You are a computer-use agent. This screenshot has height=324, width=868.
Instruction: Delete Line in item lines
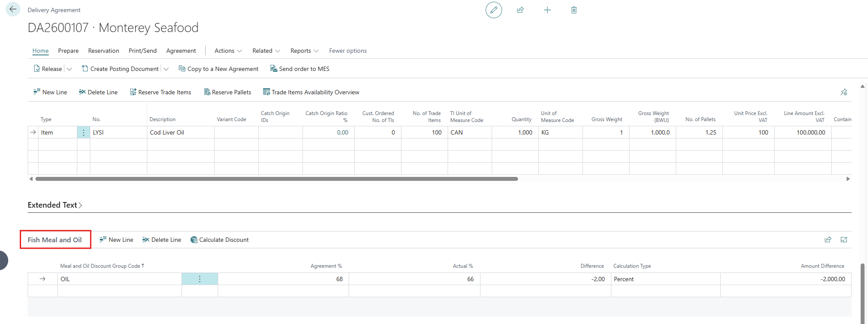click(98, 92)
